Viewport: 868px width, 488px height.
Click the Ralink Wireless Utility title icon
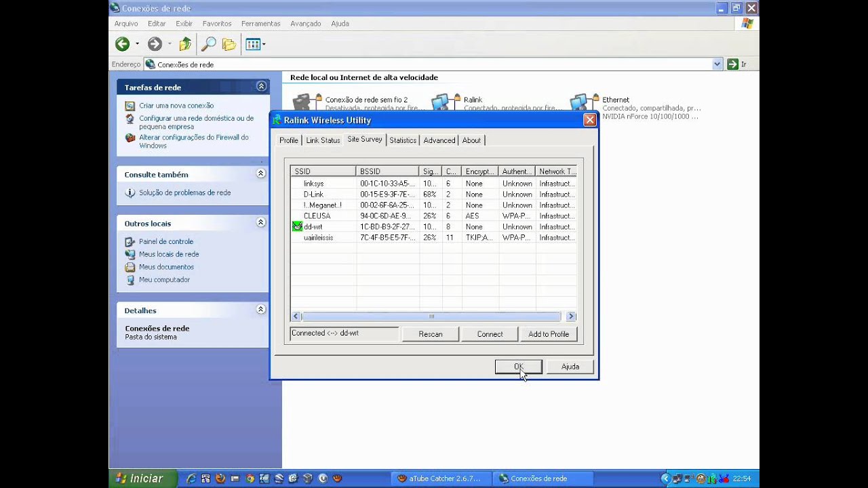coord(277,120)
